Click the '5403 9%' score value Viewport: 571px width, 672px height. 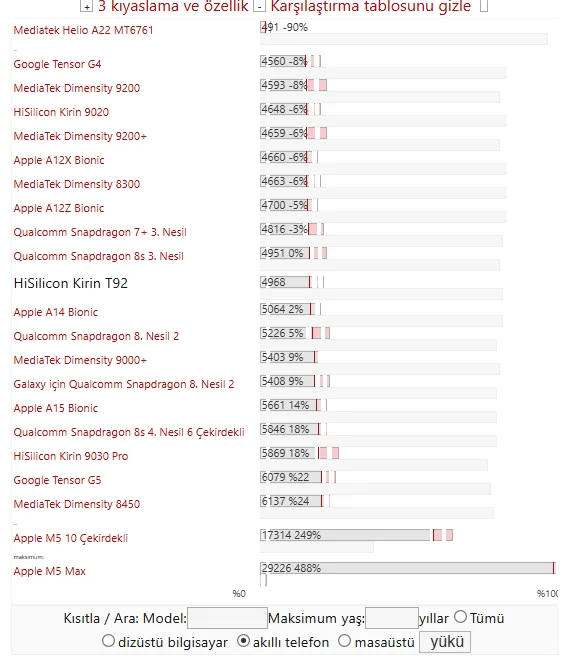(282, 357)
